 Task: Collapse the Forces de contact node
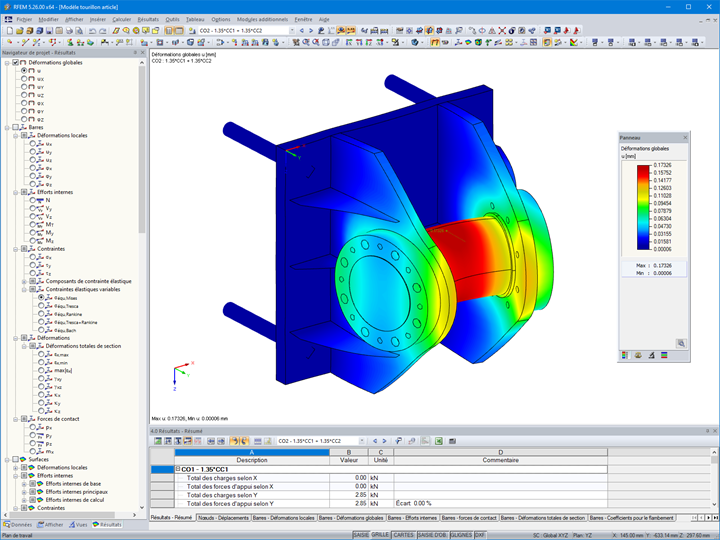click(16, 419)
